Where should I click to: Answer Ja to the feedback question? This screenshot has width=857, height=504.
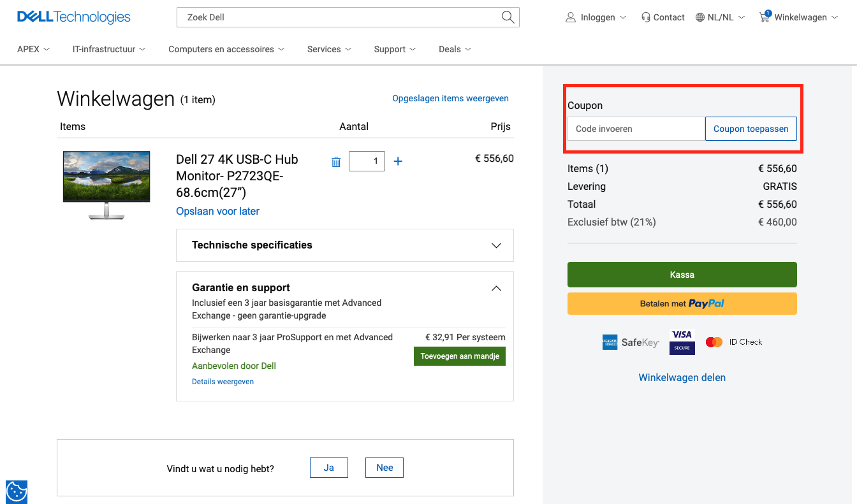(x=329, y=468)
